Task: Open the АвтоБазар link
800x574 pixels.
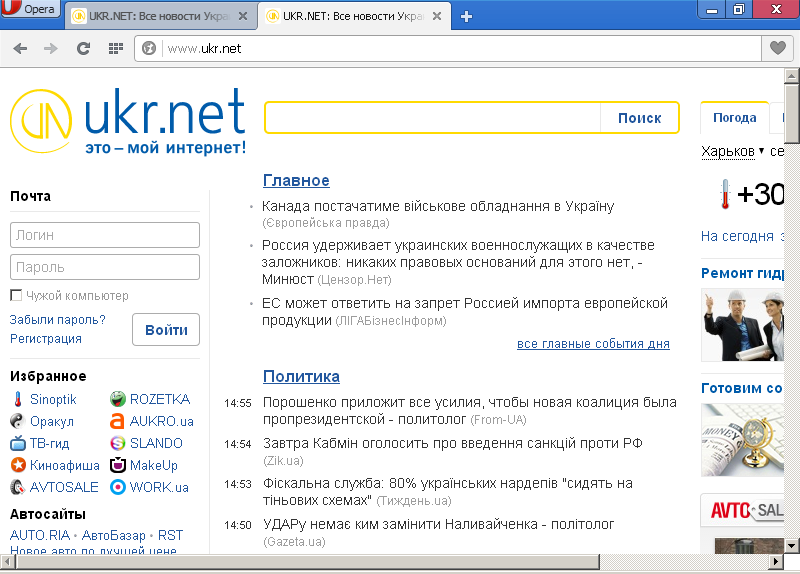Action: click(x=113, y=535)
